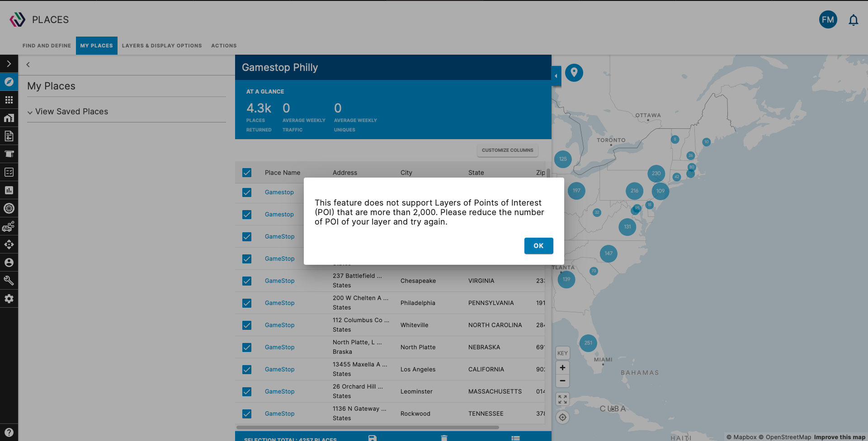Click the Whiteville city cell
The height and width of the screenshot is (441, 868).
(414, 325)
